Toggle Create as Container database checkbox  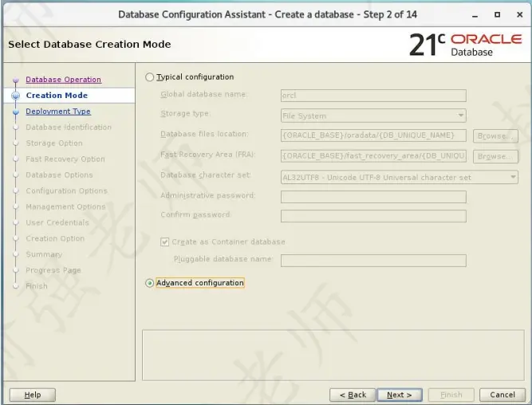(164, 242)
